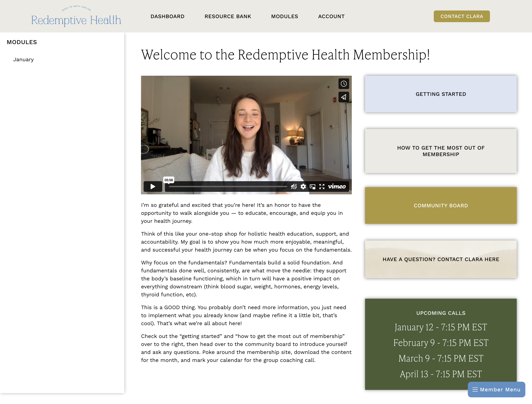Open the Getting Started card

click(x=441, y=94)
